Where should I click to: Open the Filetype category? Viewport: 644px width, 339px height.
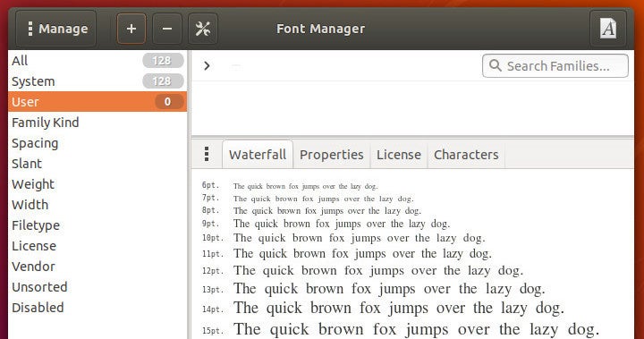click(x=97, y=225)
